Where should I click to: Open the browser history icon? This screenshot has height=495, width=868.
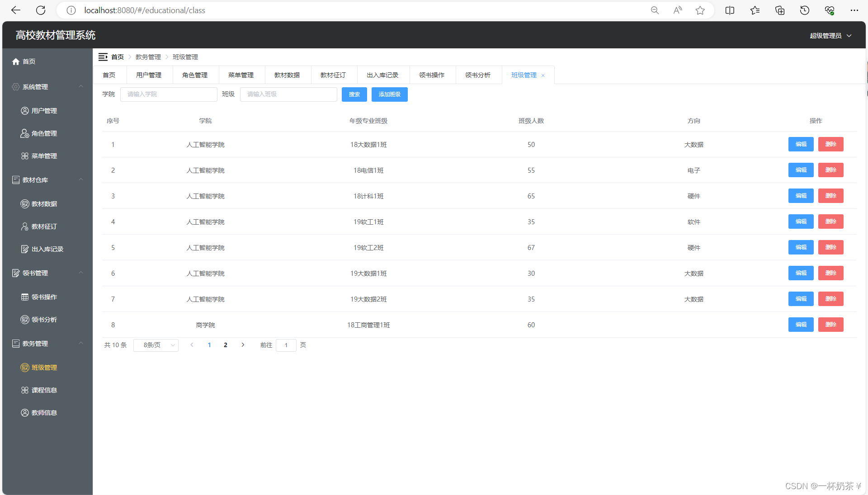click(x=805, y=10)
